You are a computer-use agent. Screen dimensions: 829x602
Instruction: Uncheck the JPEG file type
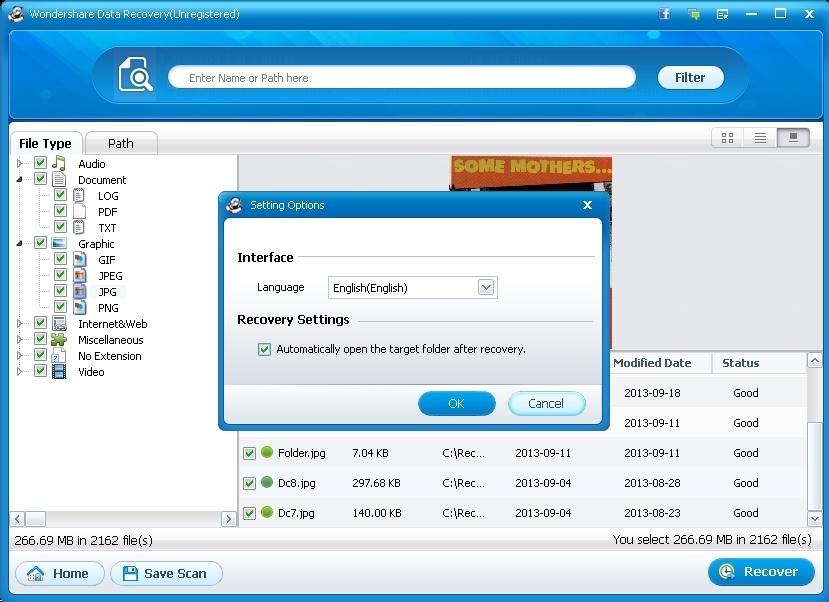point(60,275)
